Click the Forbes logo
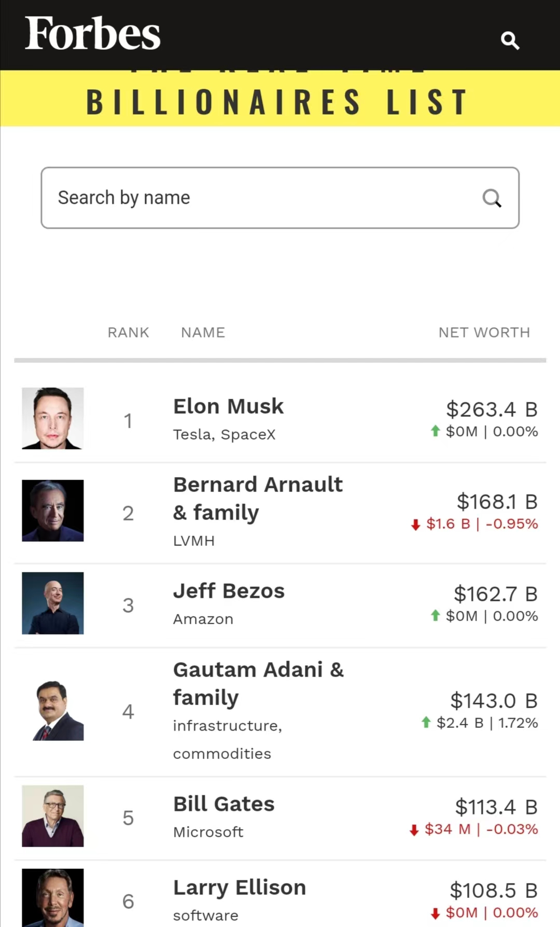Image resolution: width=560 pixels, height=927 pixels. click(x=93, y=34)
